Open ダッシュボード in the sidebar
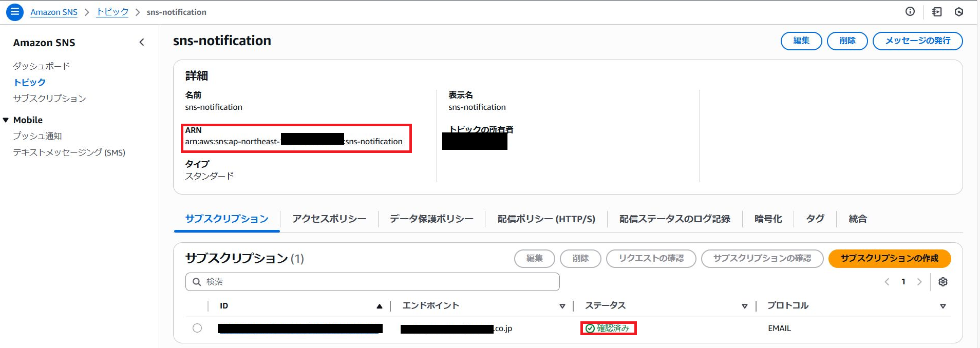 coord(42,66)
